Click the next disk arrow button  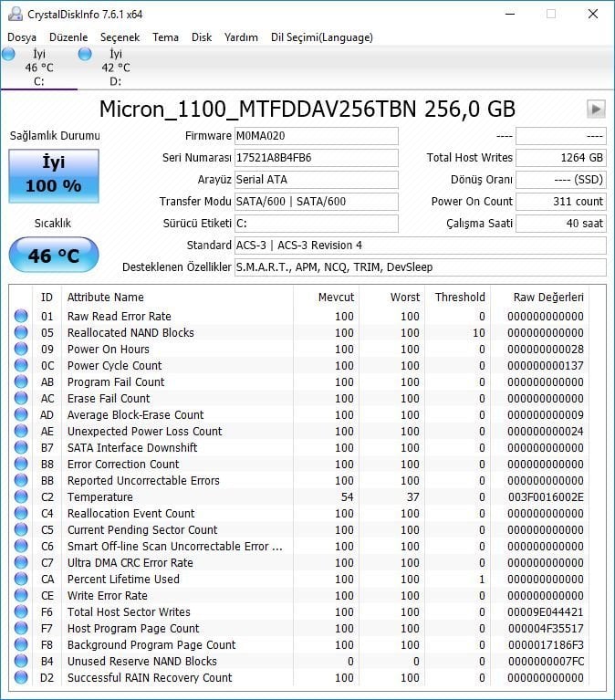tap(596, 109)
